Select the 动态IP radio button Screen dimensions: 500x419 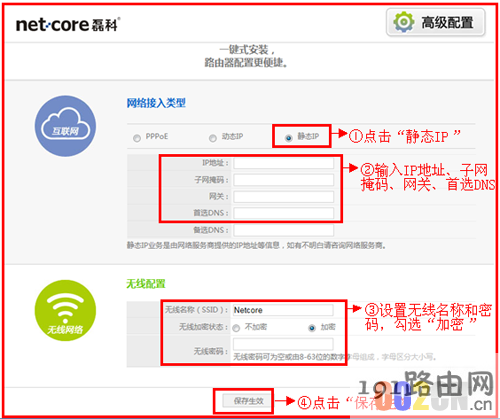pyautogui.click(x=213, y=138)
